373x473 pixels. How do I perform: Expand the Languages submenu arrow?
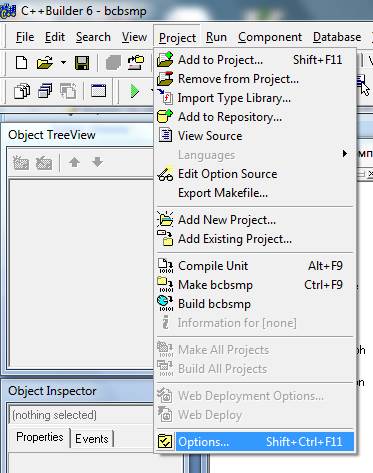click(x=345, y=154)
